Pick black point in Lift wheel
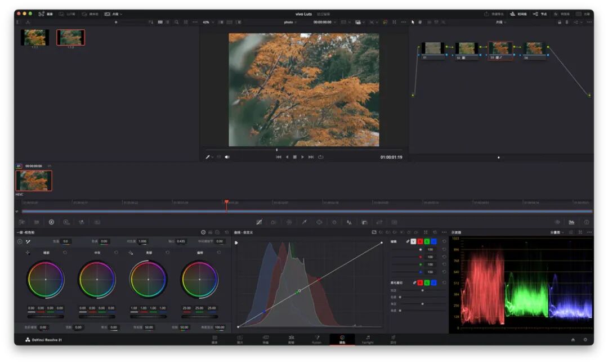Screen dimensions: 608x364 pyautogui.click(x=28, y=253)
